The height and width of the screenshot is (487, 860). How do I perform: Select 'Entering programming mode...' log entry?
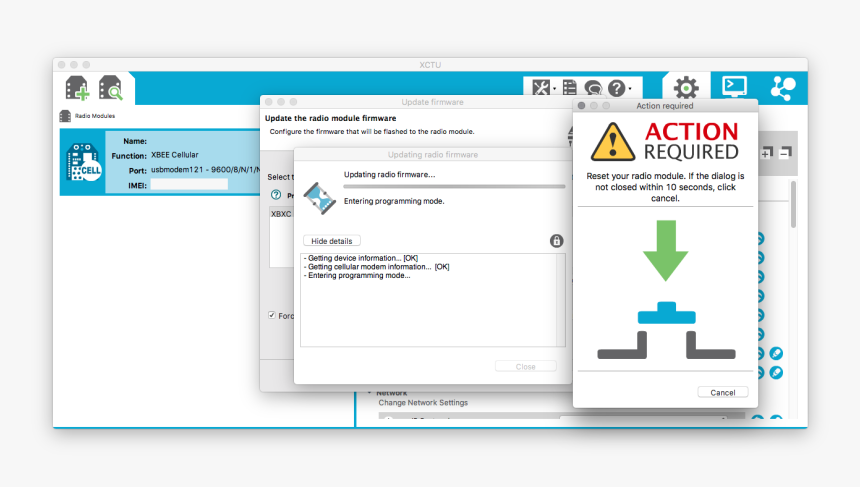click(357, 275)
